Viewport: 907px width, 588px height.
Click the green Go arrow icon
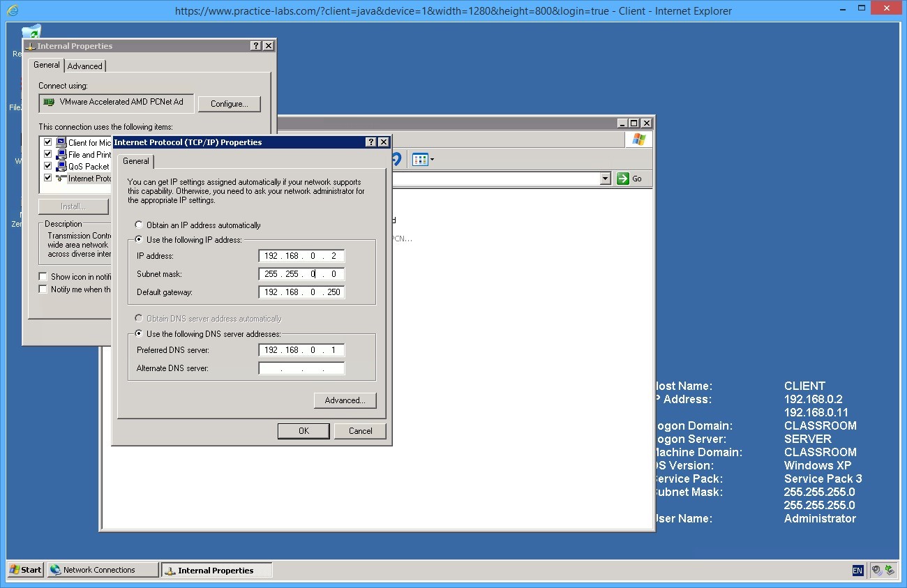point(622,178)
